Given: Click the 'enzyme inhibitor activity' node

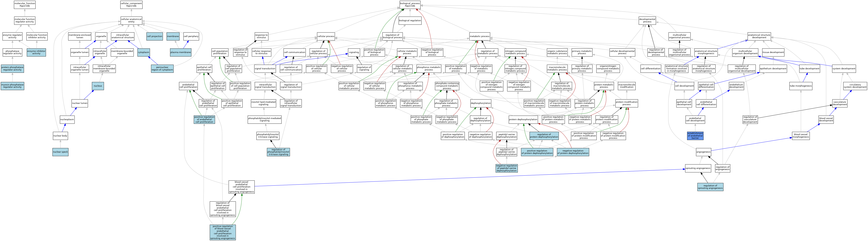Looking at the screenshot, I should (x=36, y=52).
